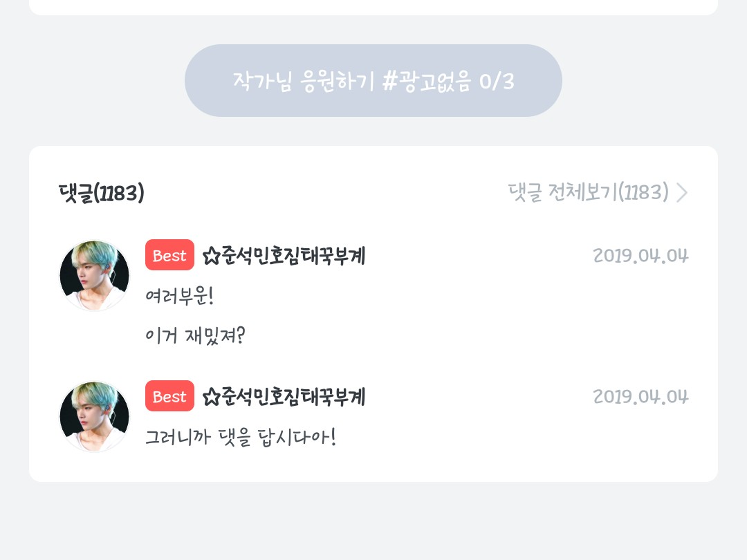Tap the star icon in second username
The image size is (747, 560).
click(211, 398)
